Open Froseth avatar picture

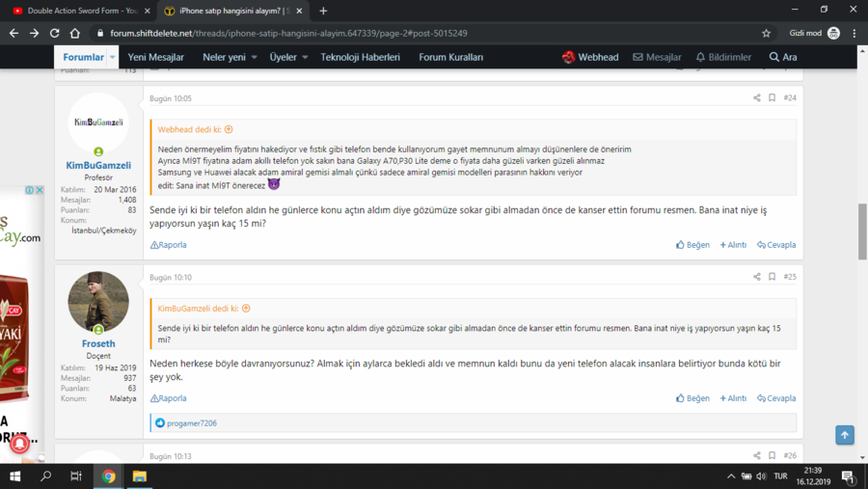point(98,302)
